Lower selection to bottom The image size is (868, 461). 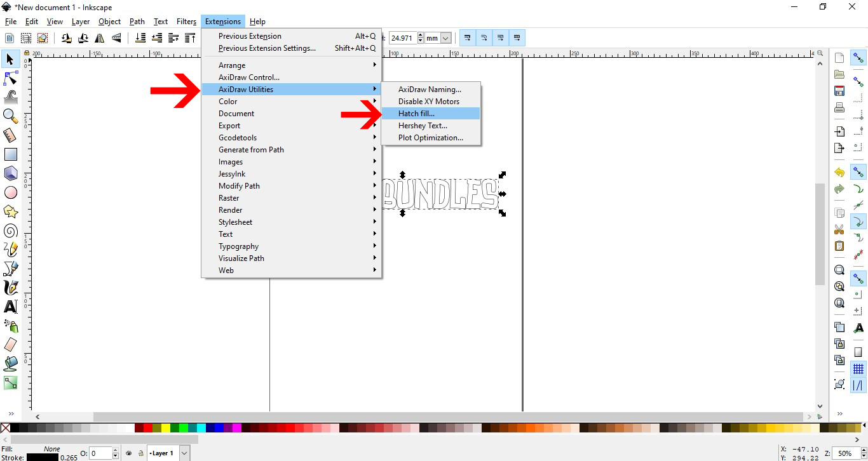(x=140, y=38)
